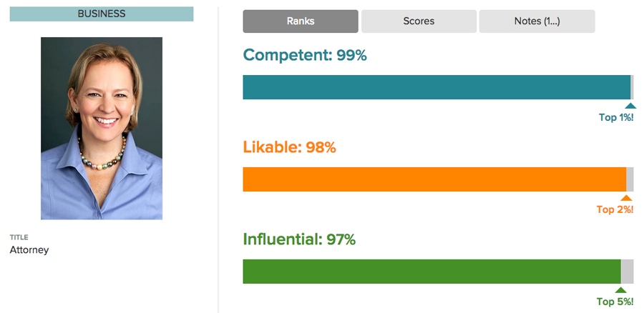Viewport: 644px width, 313px height.
Task: Click the orange Likable marker triangle
Action: (626, 198)
